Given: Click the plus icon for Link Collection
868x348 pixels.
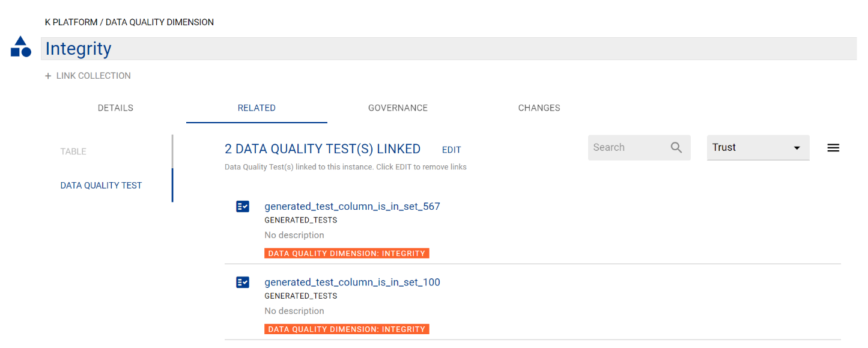Looking at the screenshot, I should coord(48,76).
